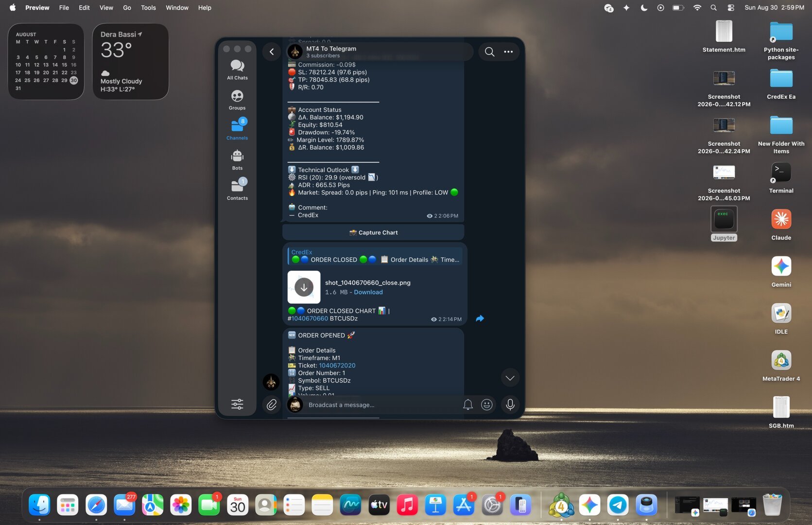Click the Capture Chart button
Screen dimensions: 812x525
373,232
